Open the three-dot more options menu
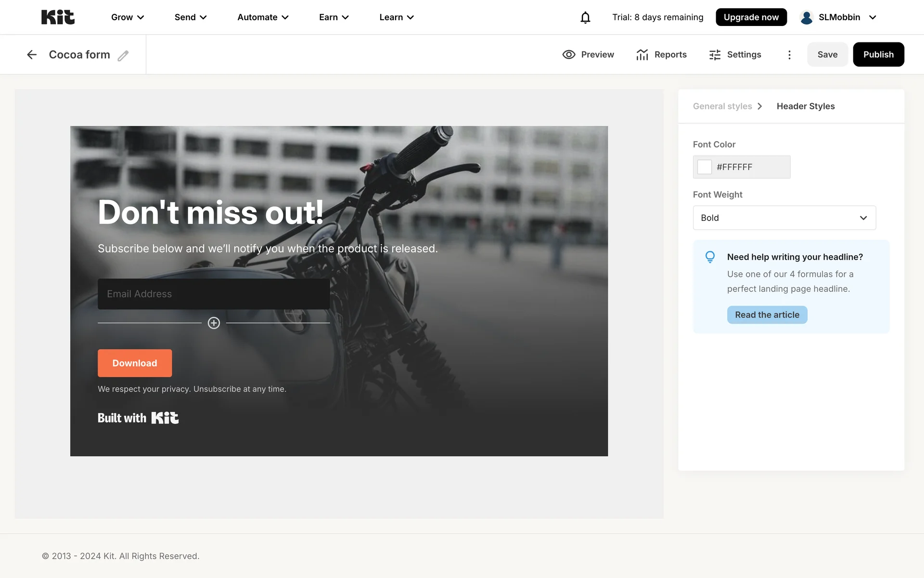This screenshot has height=578, width=924. coord(789,54)
